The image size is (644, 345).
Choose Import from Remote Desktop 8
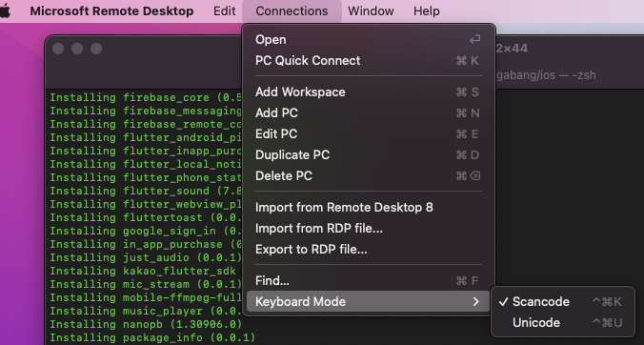tap(369, 208)
